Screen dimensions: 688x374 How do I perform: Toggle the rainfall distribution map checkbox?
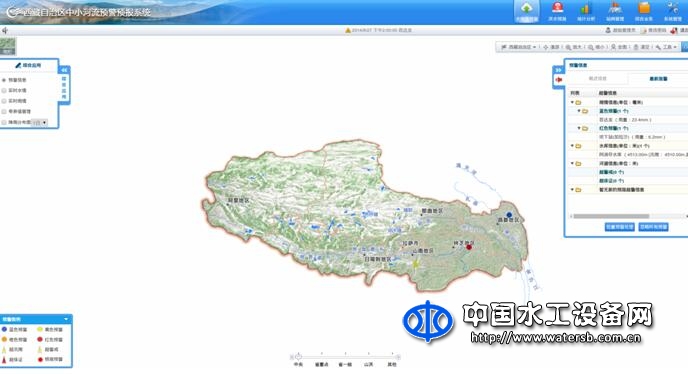[x=4, y=122]
